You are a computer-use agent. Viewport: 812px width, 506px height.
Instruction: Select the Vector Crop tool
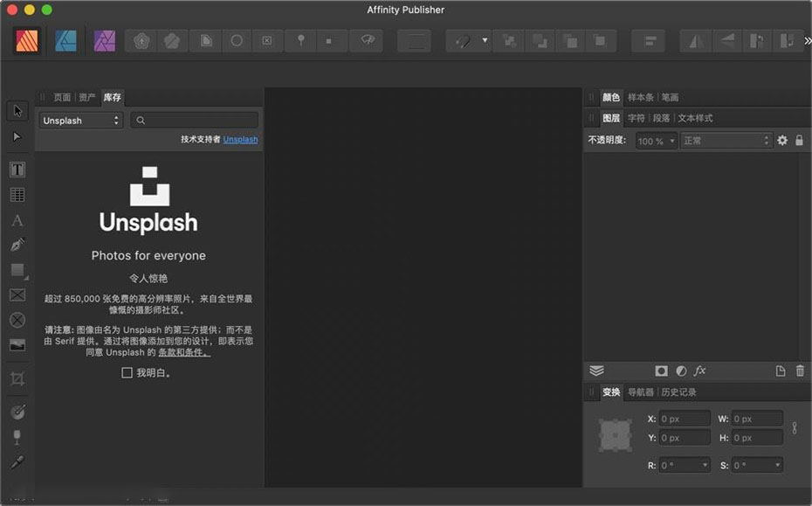[17, 379]
